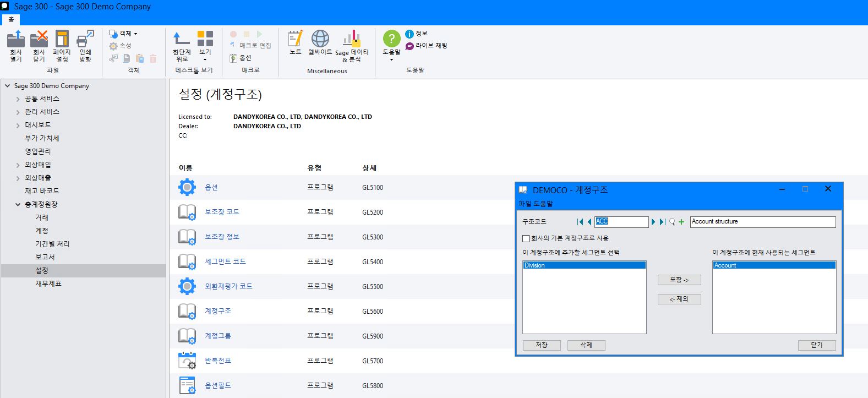Viewport: 868px width, 398px height.
Task: Open the 도움말 menu in 계정구조 window
Action: [543, 204]
